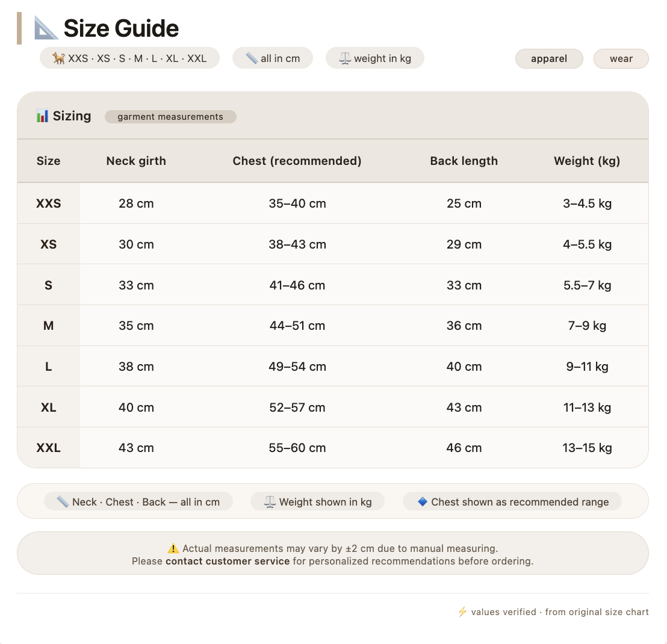Click the bar chart icon beside Sizing
Screen dimensions: 667x644
[x=42, y=116]
